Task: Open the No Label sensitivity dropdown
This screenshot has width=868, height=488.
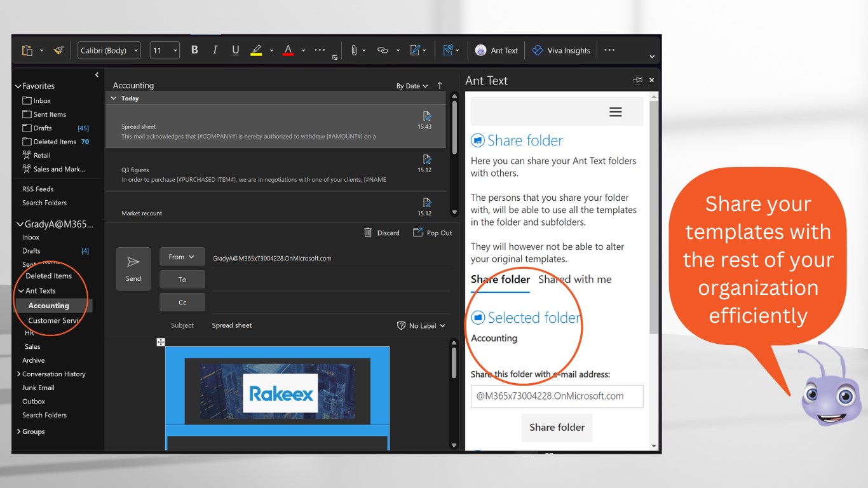Action: tap(421, 325)
